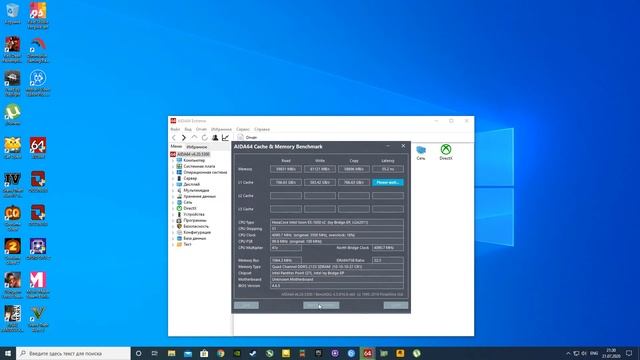Open Chrome from the taskbar

220,353
